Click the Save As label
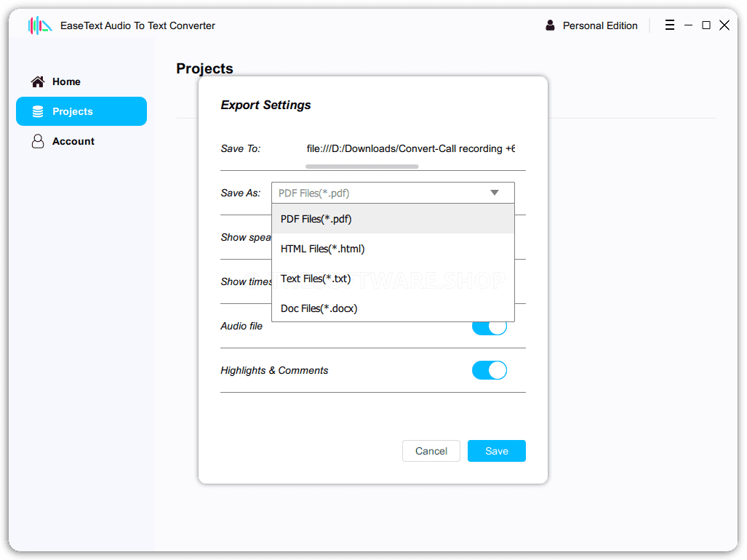The width and height of the screenshot is (747, 560). [241, 193]
